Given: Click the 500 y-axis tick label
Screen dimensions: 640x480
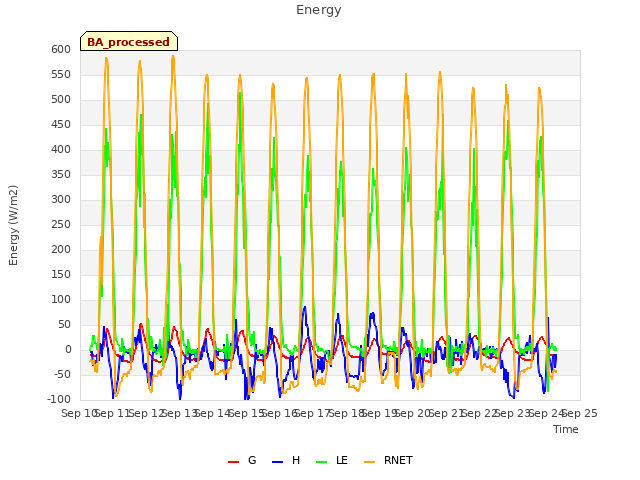Looking at the screenshot, I should (61, 100).
